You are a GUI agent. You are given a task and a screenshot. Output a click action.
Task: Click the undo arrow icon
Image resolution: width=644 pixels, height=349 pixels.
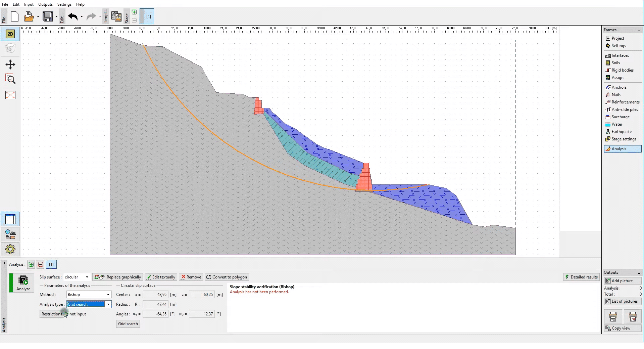72,16
